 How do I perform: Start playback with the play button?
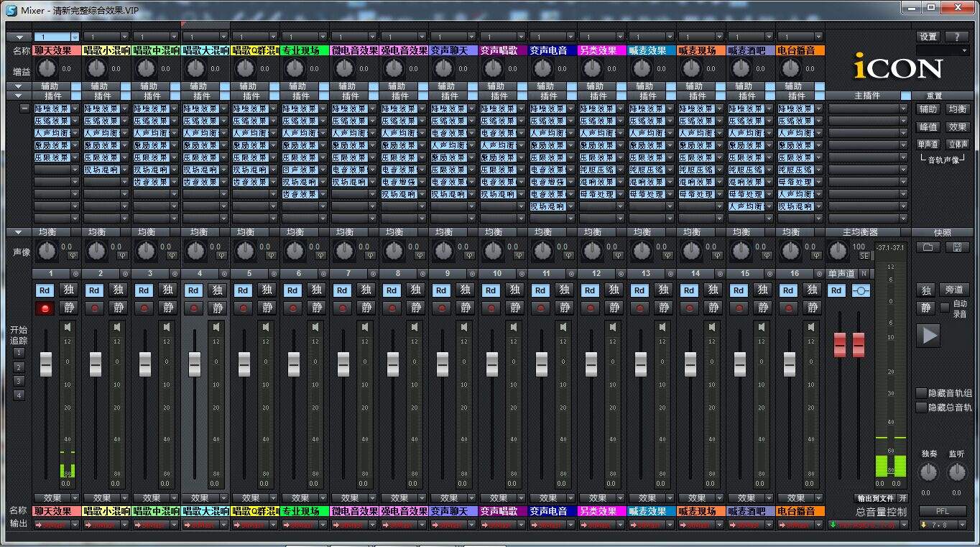pyautogui.click(x=928, y=335)
